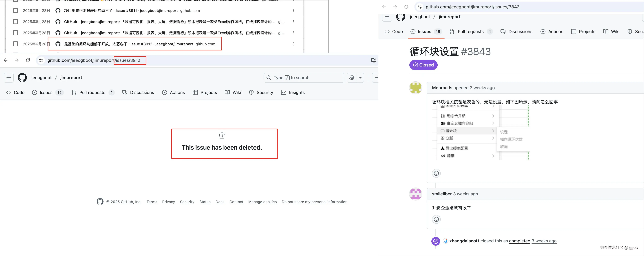This screenshot has height=256, width=644.
Task: Check the checkbox for issue #3911 history entry
Action: coord(15,11)
